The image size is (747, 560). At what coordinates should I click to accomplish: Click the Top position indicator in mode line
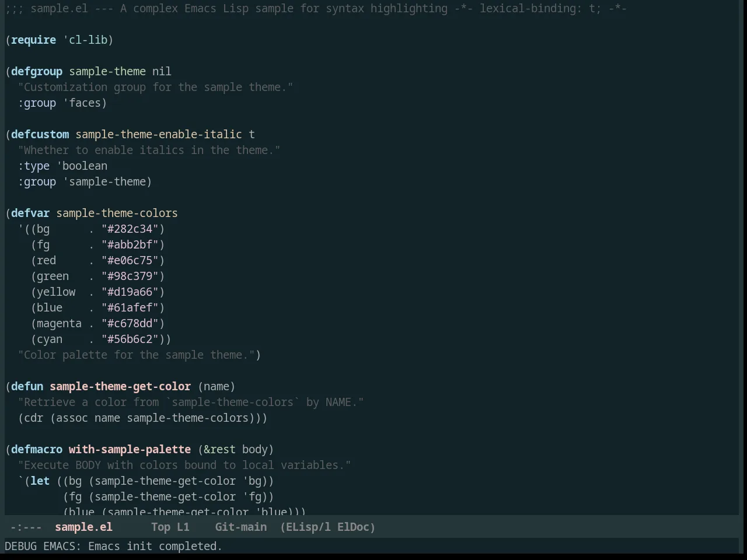tap(160, 527)
